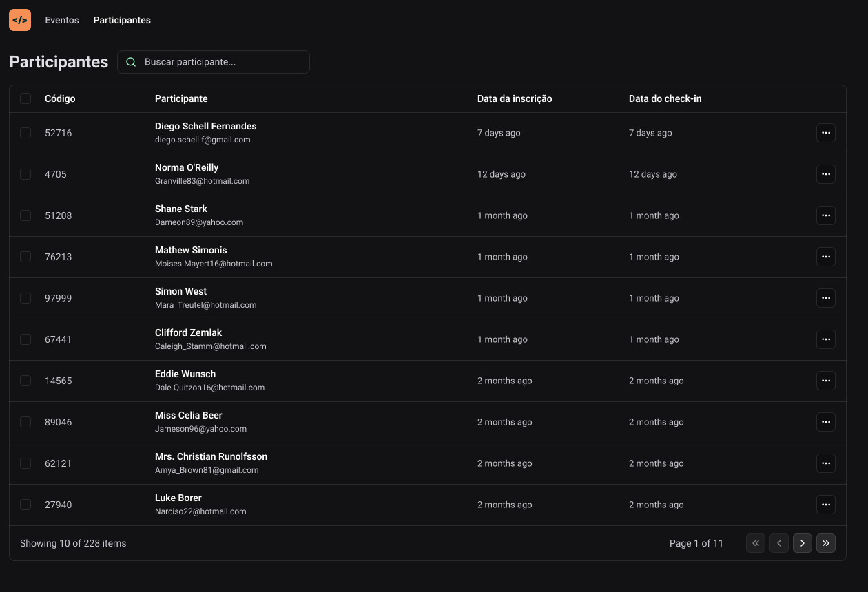This screenshot has width=868, height=592.
Task: Click the search magnifier icon
Action: coord(131,62)
